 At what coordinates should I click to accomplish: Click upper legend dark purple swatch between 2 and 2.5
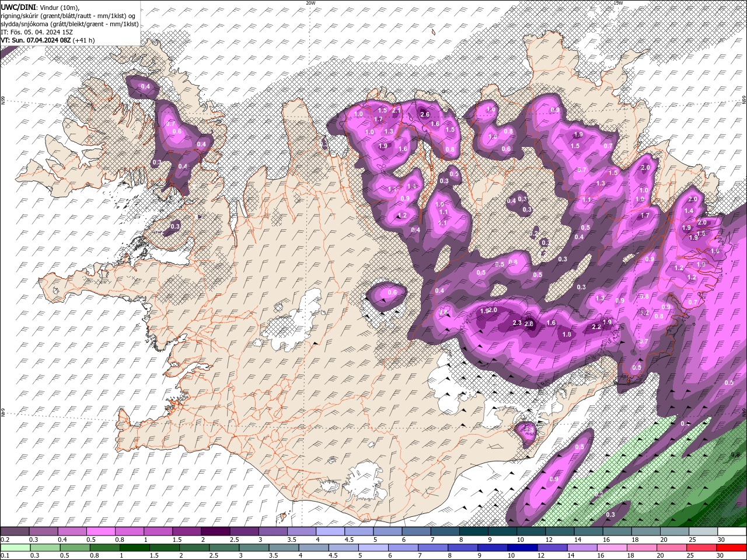[215, 531]
